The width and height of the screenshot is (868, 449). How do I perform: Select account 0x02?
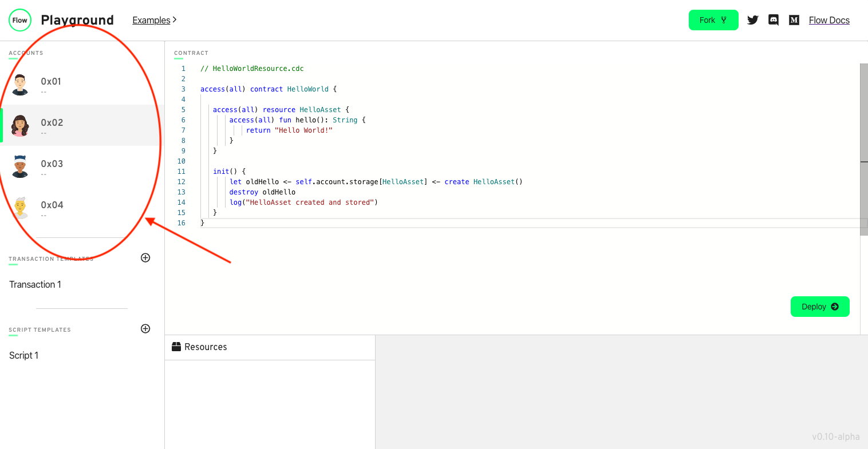click(82, 125)
